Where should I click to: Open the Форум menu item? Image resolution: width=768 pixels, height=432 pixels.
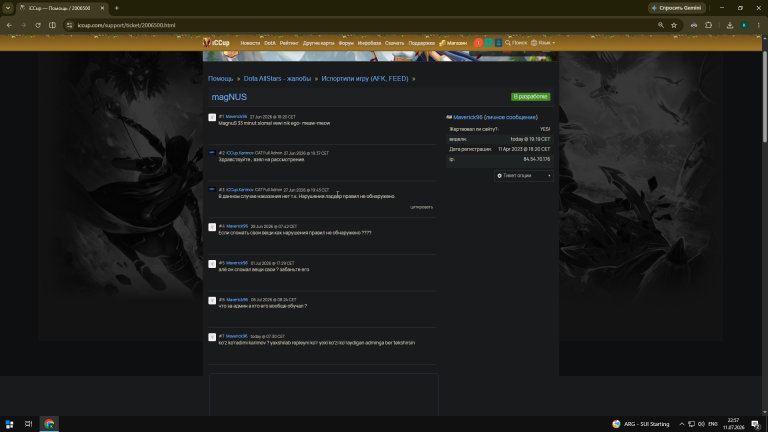click(346, 43)
